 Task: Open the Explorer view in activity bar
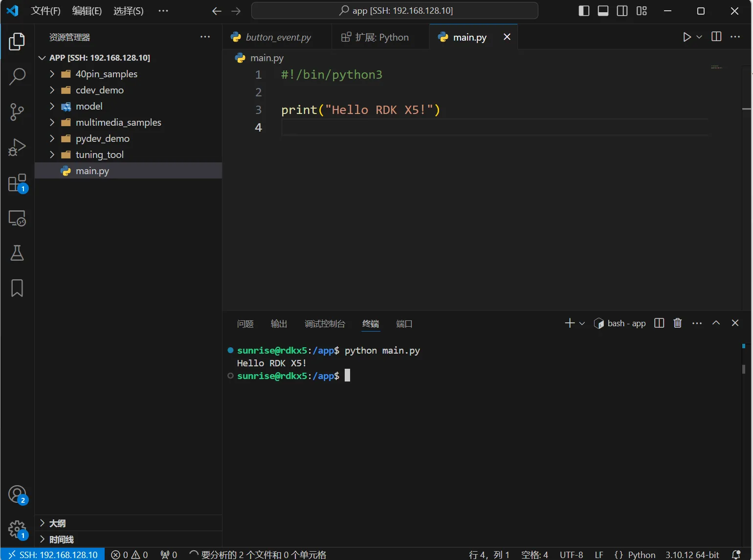click(x=17, y=42)
